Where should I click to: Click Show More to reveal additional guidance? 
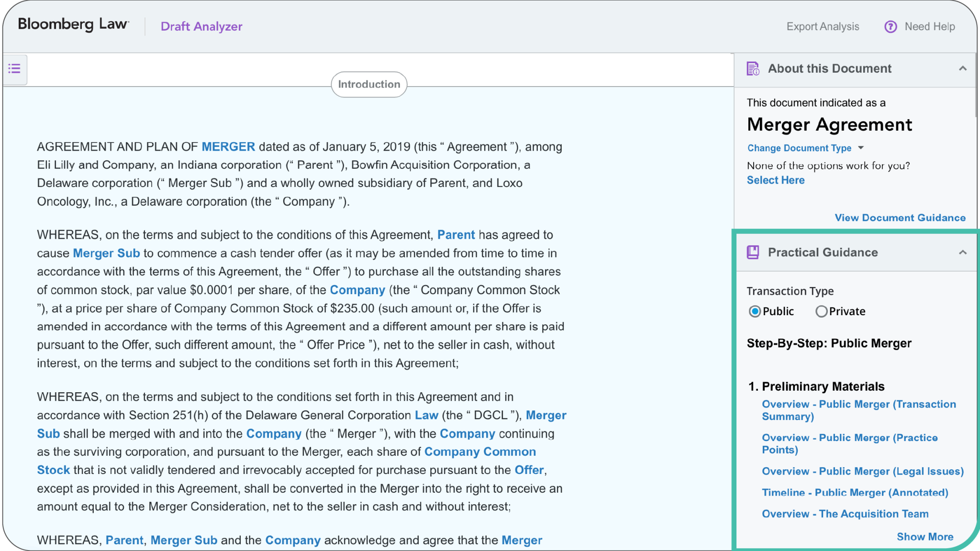925,537
